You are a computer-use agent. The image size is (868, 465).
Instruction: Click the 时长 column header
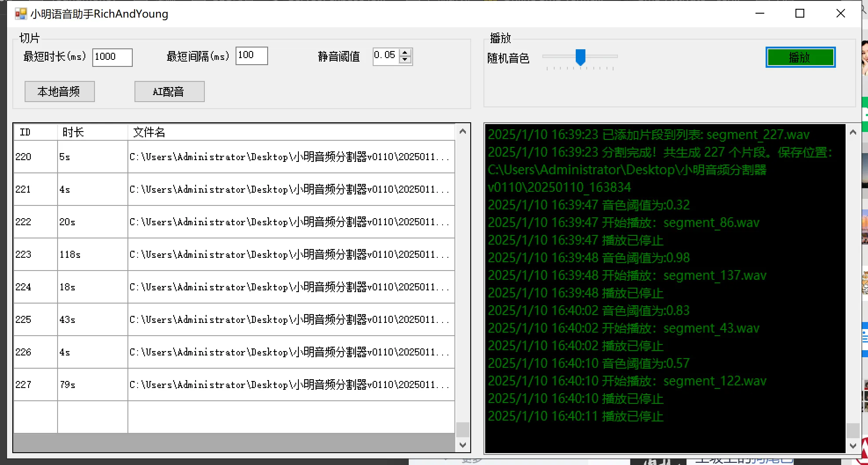pyautogui.click(x=92, y=132)
